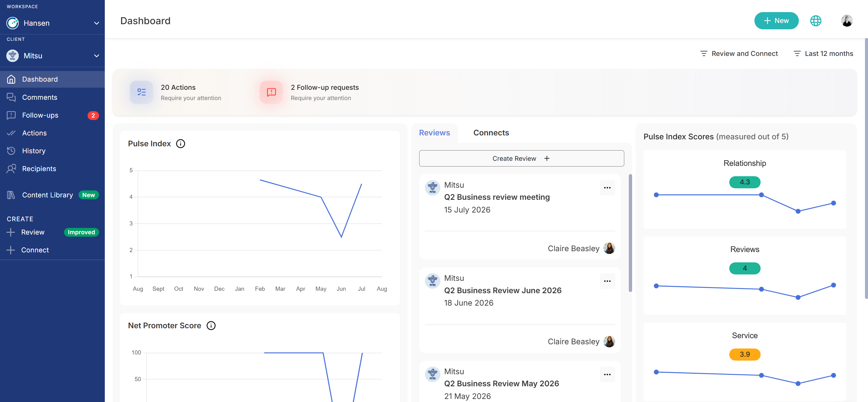
Task: Click the follow-ups badge showing 2
Action: point(93,115)
